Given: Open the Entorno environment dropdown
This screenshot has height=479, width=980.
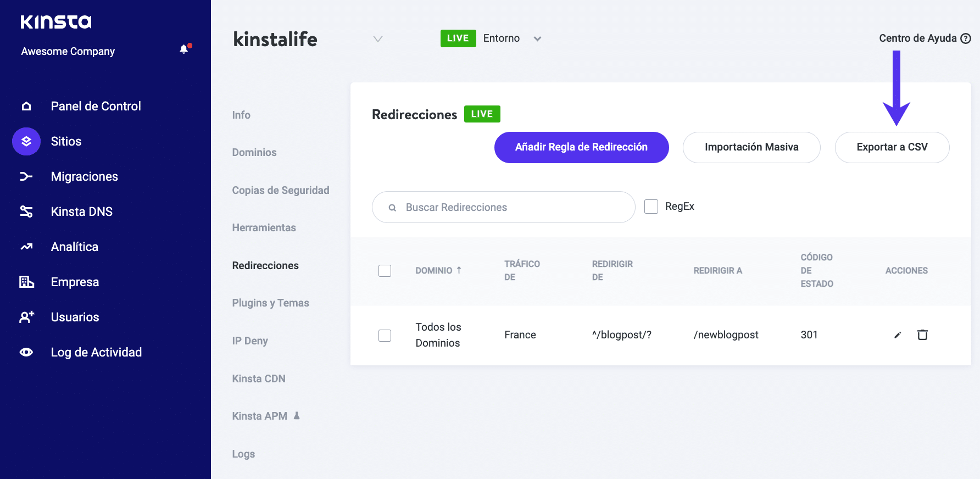Looking at the screenshot, I should (x=537, y=38).
